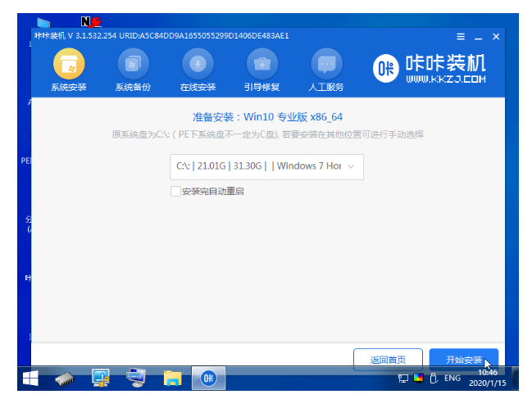Click the 咔咔装机 round logo
This screenshot has width=532, height=399.
[x=386, y=69]
